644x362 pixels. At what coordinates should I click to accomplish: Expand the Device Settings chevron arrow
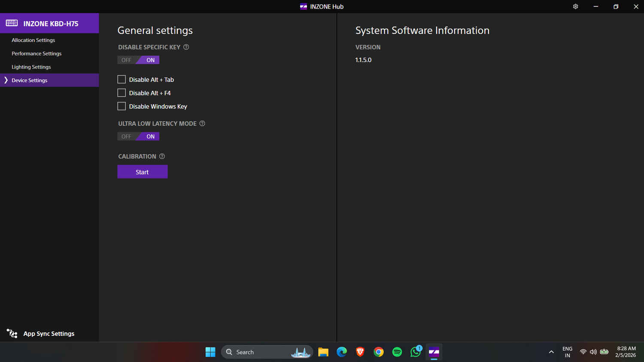tap(6, 80)
